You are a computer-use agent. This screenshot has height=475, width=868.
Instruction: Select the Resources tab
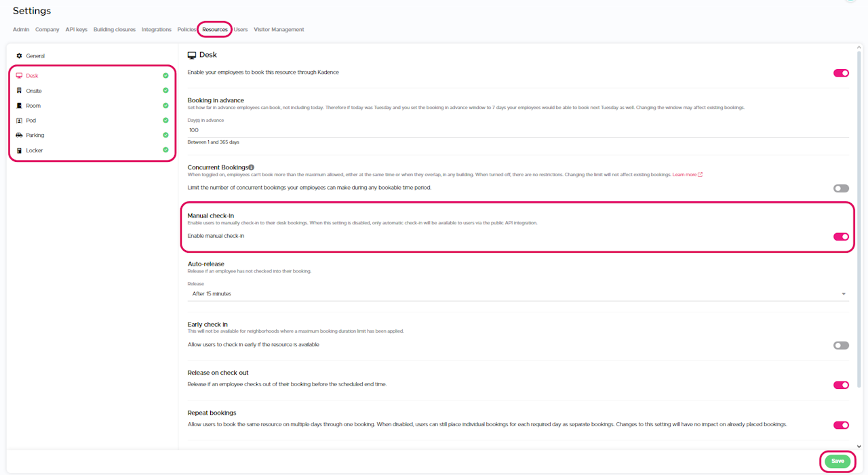tap(215, 30)
